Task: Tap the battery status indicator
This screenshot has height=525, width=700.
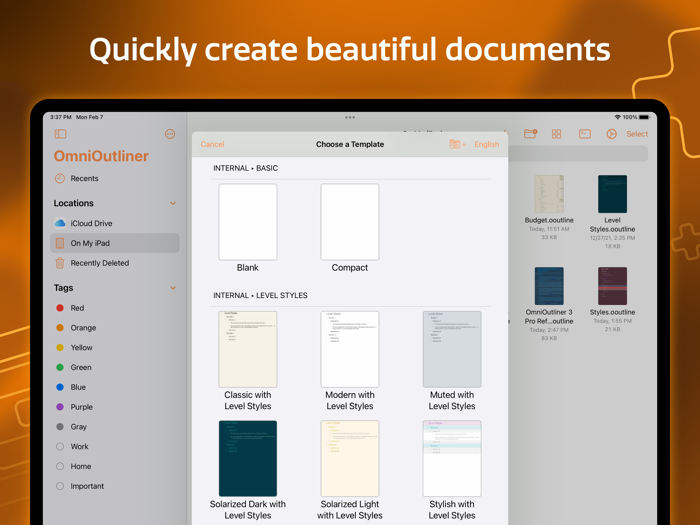Action: click(644, 117)
